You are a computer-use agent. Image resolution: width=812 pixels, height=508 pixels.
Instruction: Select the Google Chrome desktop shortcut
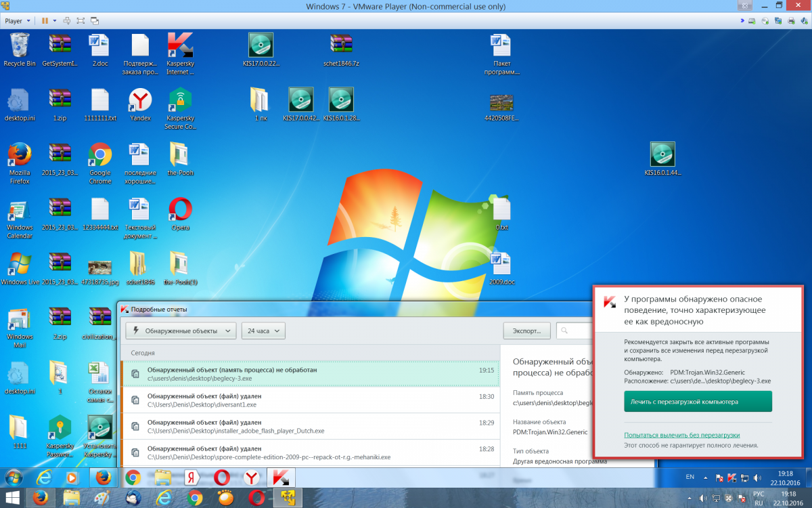click(100, 163)
